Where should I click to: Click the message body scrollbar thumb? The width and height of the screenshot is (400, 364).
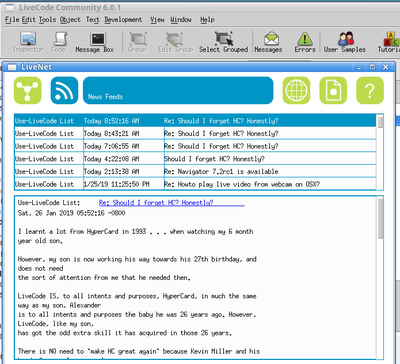[x=380, y=218]
